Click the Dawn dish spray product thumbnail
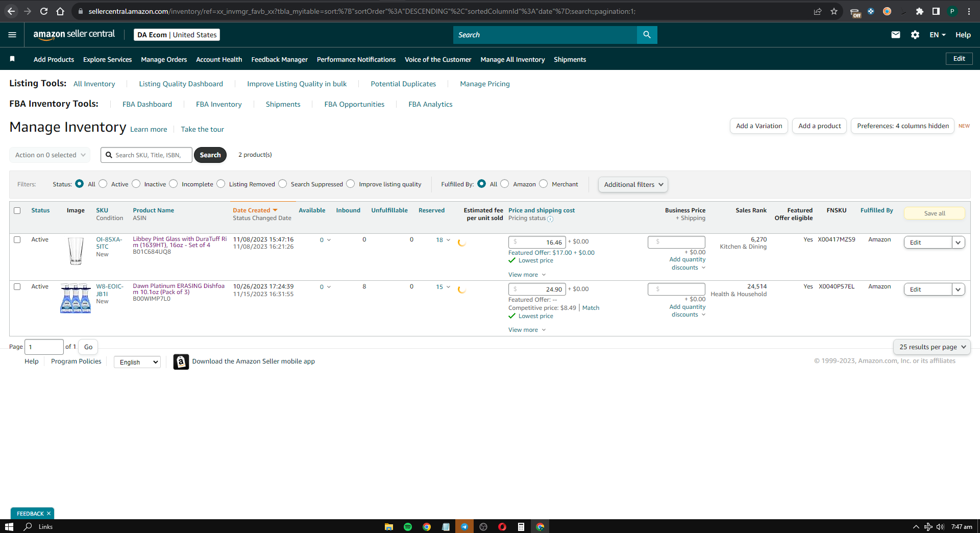 click(76, 298)
